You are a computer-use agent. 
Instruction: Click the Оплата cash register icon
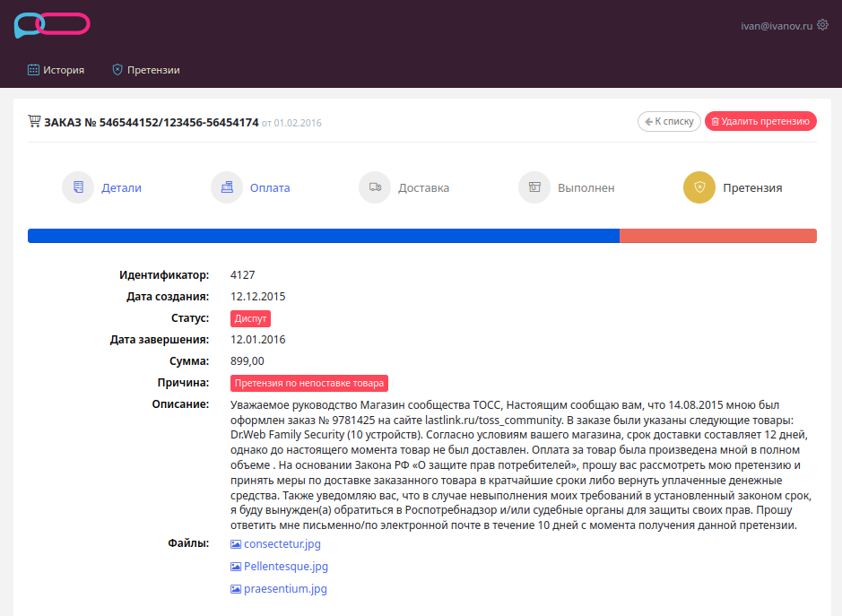click(227, 187)
